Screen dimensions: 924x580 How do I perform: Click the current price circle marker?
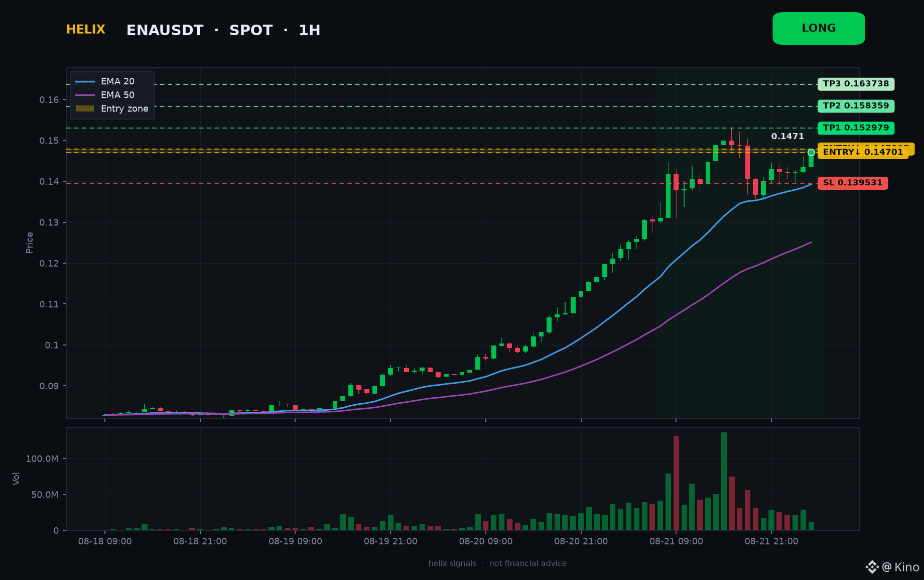click(x=811, y=152)
